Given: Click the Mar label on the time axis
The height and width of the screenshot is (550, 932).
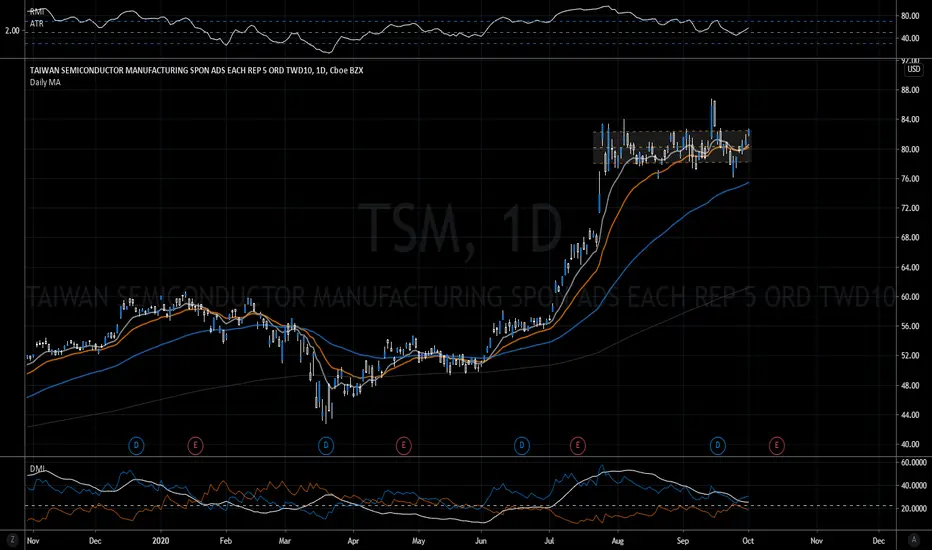Looking at the screenshot, I should click(x=285, y=541).
